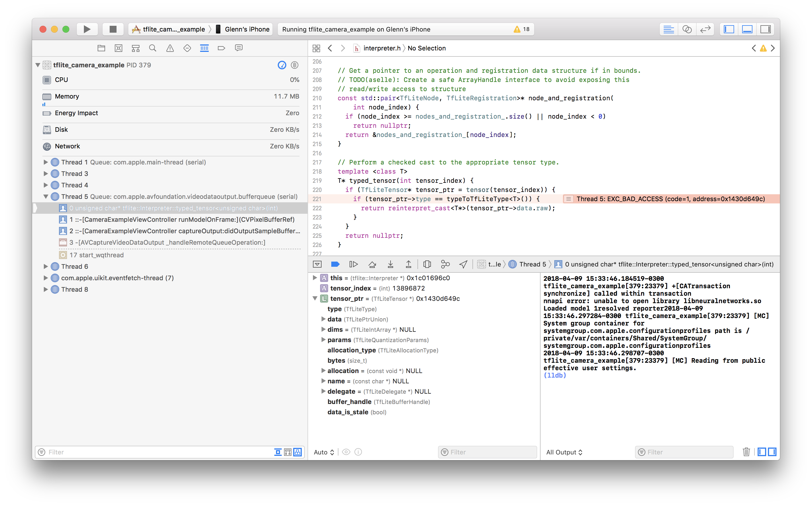Open the Memory Graph debugger icon
Viewport: 812px width, 506px height.
click(445, 264)
